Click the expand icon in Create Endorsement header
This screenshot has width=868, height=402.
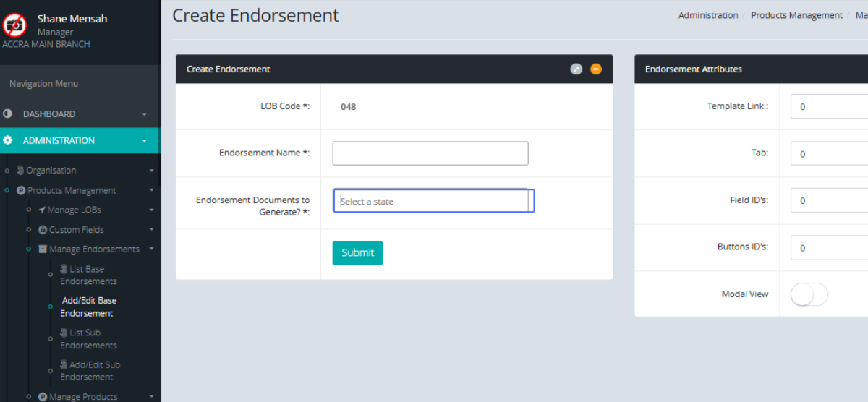pos(576,69)
